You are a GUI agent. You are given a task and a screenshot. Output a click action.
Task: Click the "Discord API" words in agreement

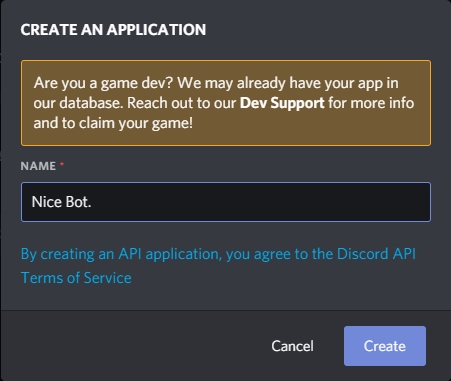[x=376, y=254]
